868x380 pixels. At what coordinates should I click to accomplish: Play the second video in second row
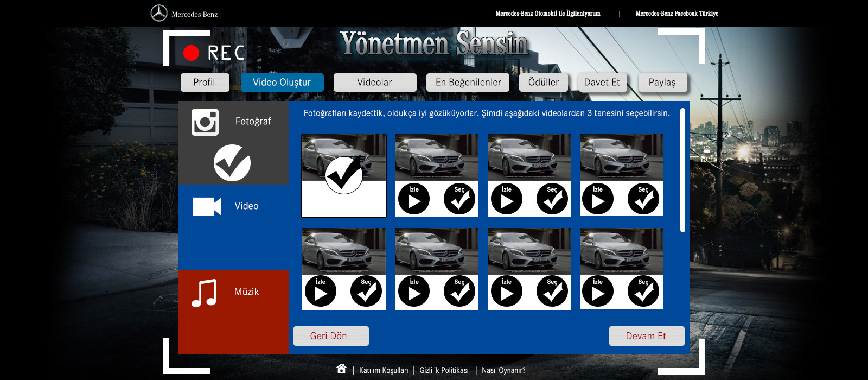pyautogui.click(x=414, y=291)
